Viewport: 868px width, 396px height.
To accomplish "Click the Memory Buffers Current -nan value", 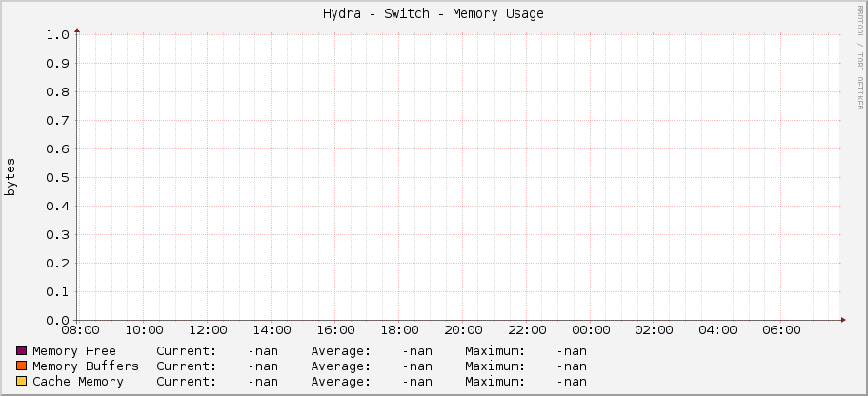I will pos(263,366).
